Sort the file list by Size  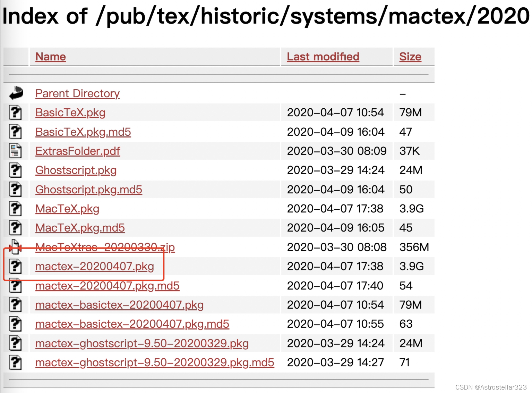[x=410, y=57]
